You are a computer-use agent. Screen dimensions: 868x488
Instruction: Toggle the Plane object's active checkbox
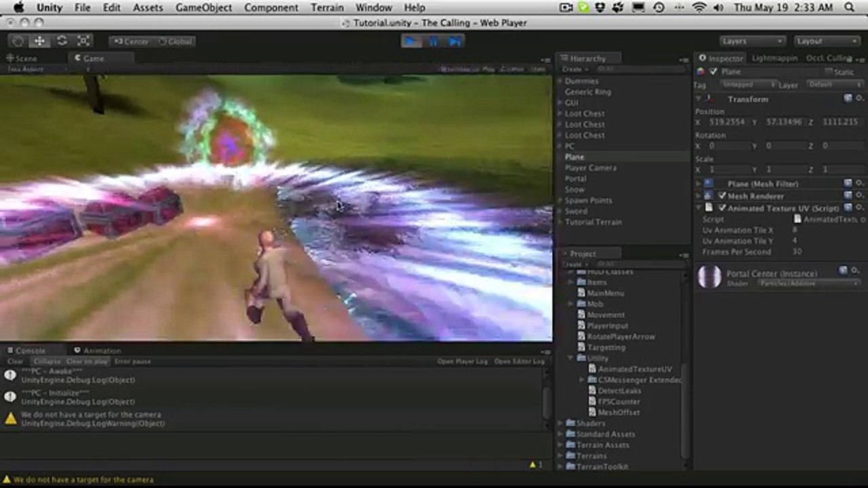coord(713,72)
